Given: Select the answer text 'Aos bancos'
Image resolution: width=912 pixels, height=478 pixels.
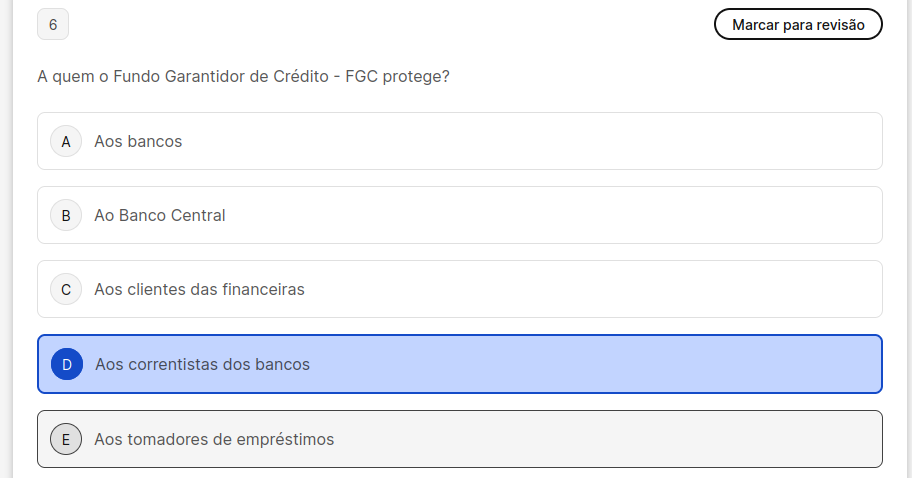Looking at the screenshot, I should click(x=138, y=141).
